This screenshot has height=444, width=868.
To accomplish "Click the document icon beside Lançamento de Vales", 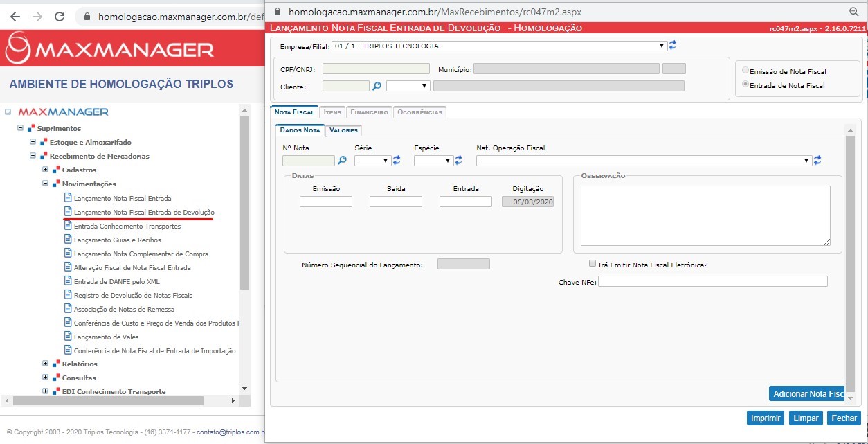I will (x=68, y=337).
